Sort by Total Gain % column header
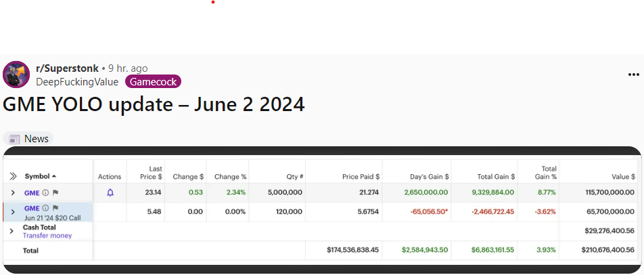 545,173
